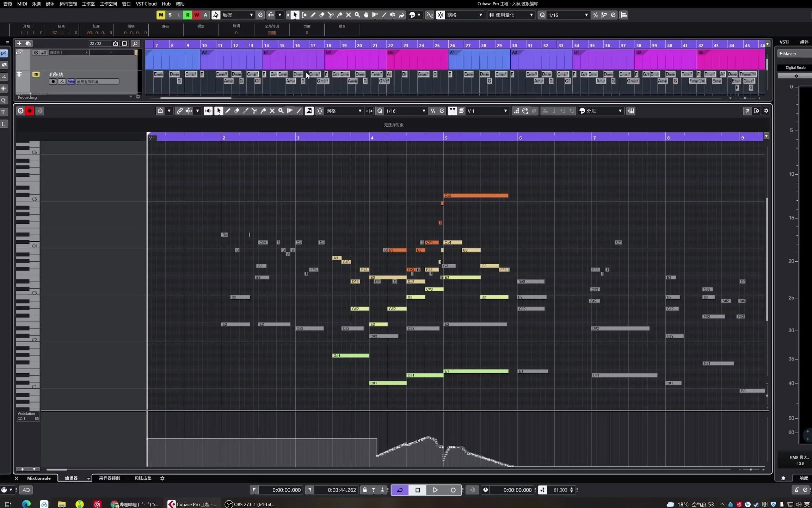Image resolution: width=812 pixels, height=508 pixels.
Task: Toggle Record in Editor red button
Action: coord(30,111)
